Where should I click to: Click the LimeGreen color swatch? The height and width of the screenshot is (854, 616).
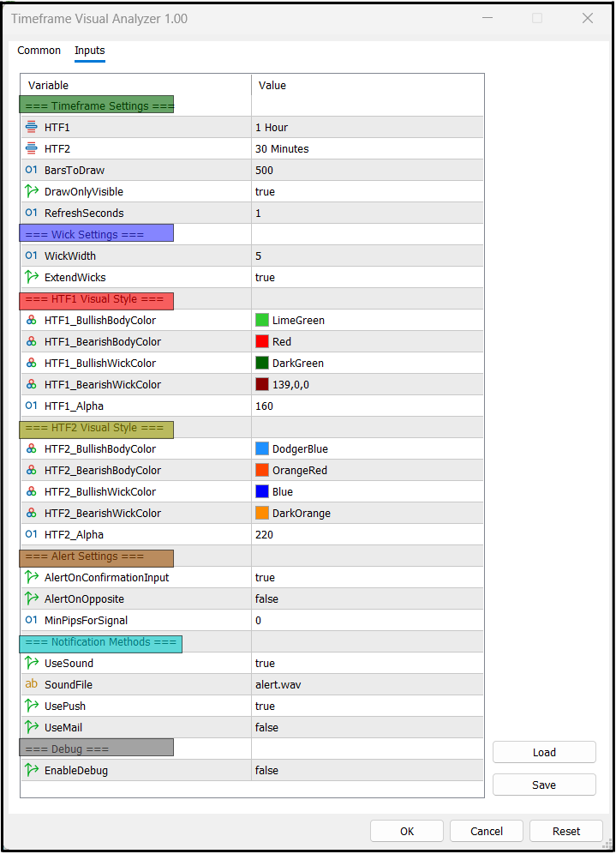(x=262, y=320)
